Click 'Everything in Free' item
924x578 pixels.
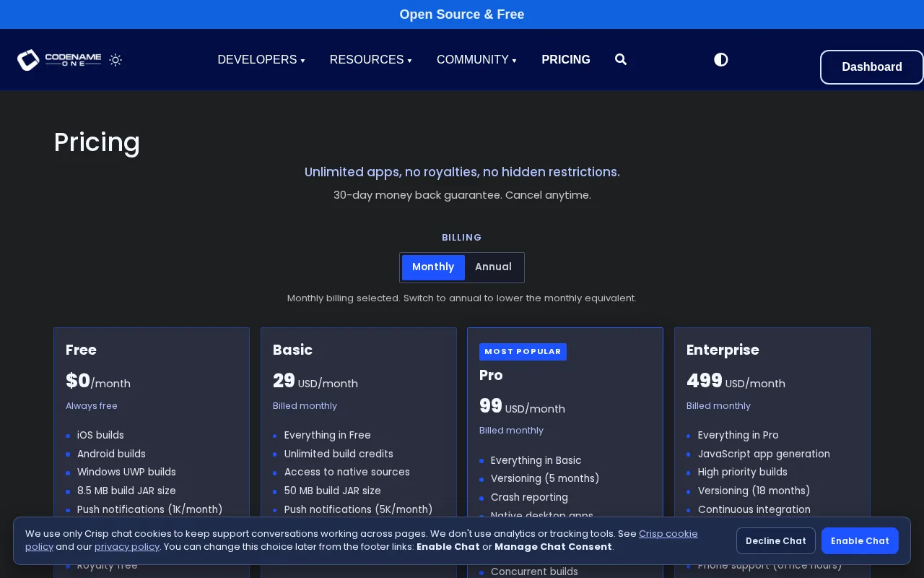click(328, 435)
